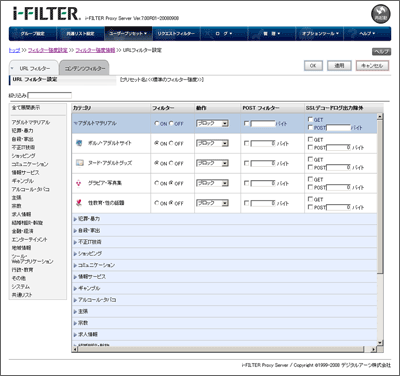Click the round restart icon at top right
The width and height of the screenshot is (400, 376).
[381, 15]
